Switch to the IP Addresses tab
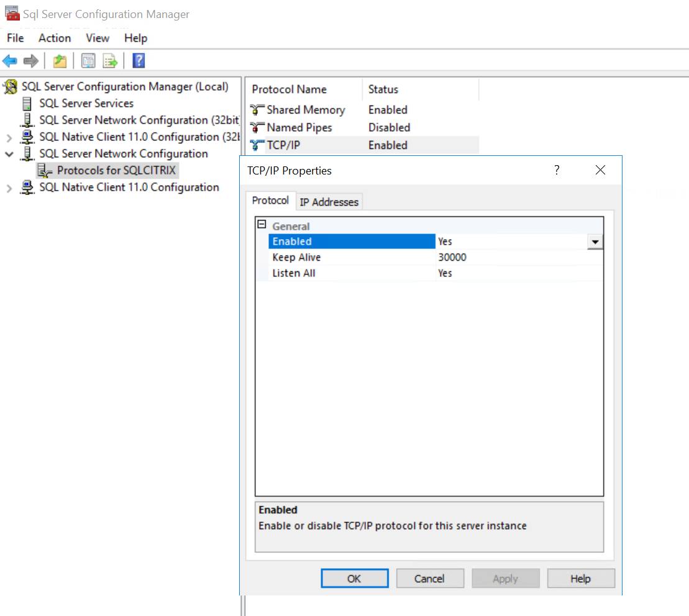689x616 pixels. coord(329,202)
